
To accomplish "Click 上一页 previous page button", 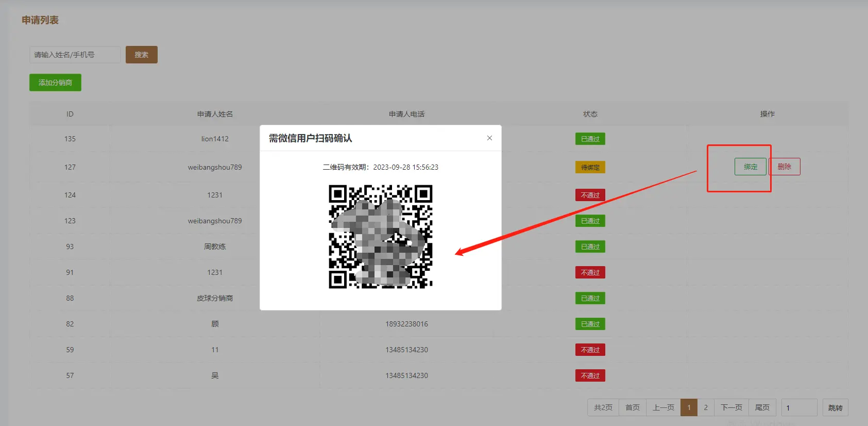I will [663, 407].
